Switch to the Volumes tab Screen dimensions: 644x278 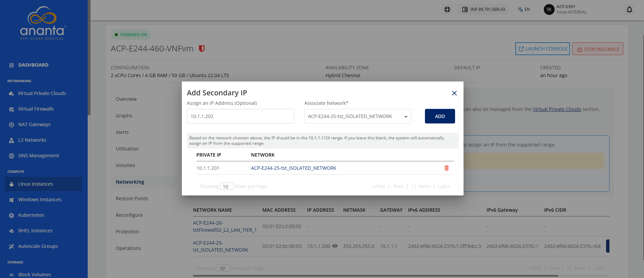point(125,165)
